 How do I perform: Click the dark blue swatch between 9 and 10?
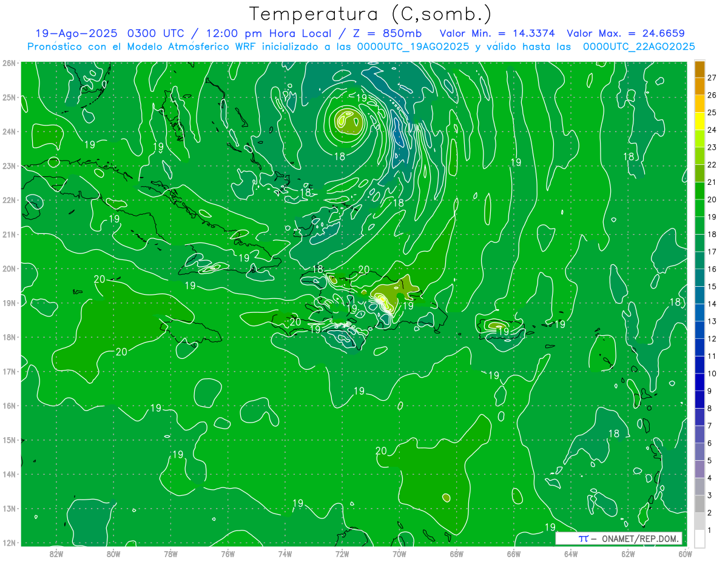[x=699, y=382]
